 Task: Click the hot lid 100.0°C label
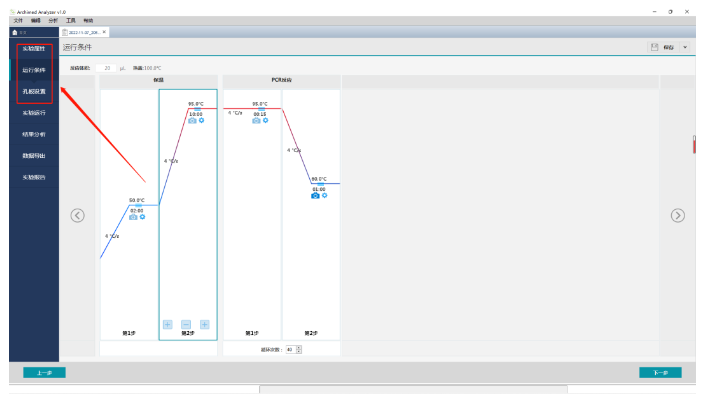click(x=147, y=68)
